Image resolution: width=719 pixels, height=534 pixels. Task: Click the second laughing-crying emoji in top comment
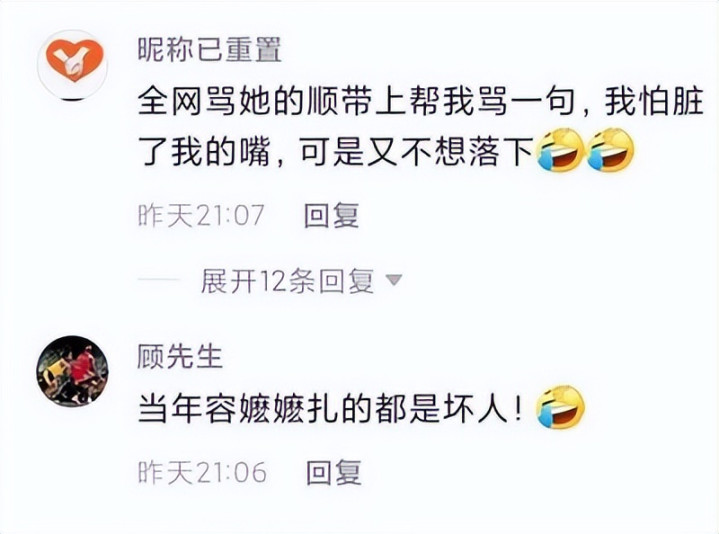click(610, 150)
